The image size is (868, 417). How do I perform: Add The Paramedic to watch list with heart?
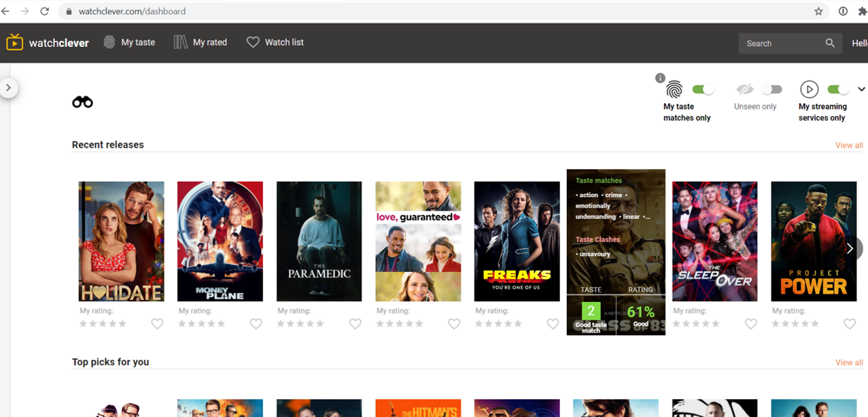[x=355, y=324]
